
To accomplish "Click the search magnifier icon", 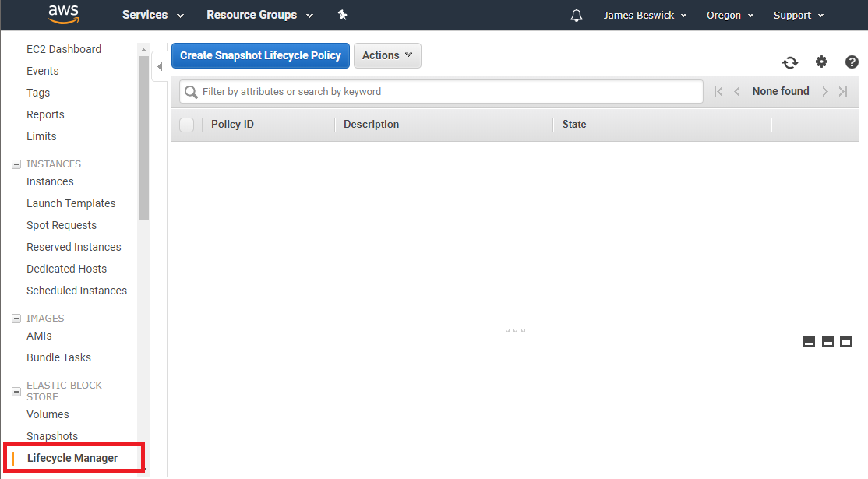I will click(x=191, y=92).
